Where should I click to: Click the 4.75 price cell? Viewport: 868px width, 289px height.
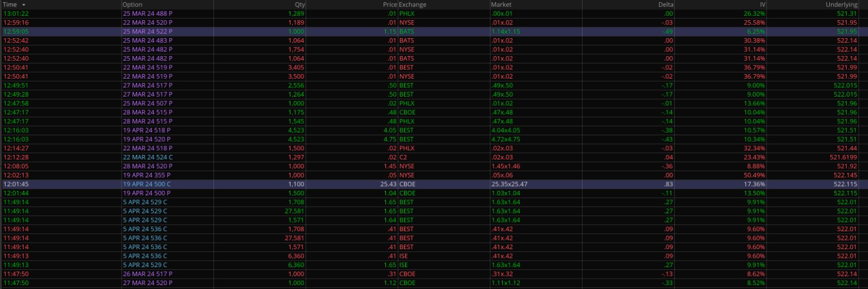[390, 139]
